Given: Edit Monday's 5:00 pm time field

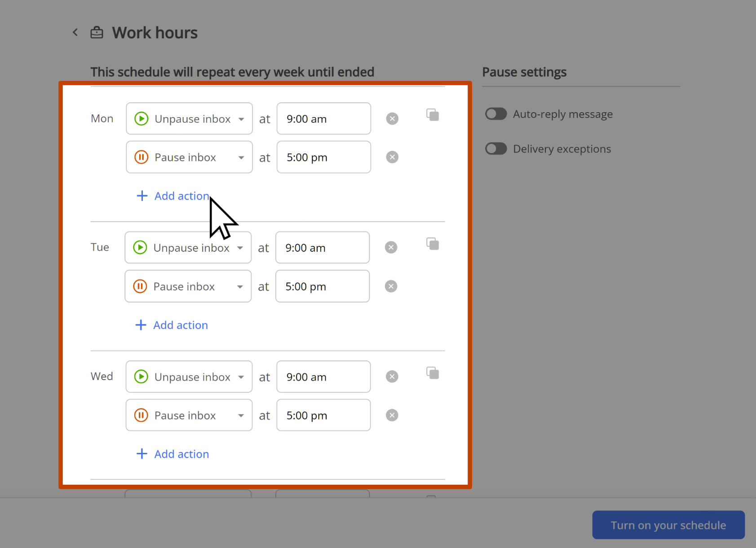Looking at the screenshot, I should (323, 157).
